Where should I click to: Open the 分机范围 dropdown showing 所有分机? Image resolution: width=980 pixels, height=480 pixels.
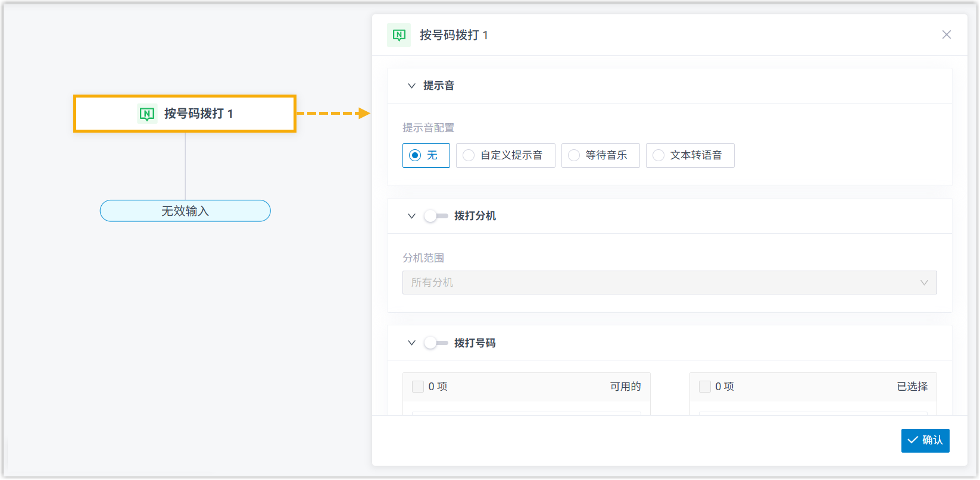click(x=669, y=283)
